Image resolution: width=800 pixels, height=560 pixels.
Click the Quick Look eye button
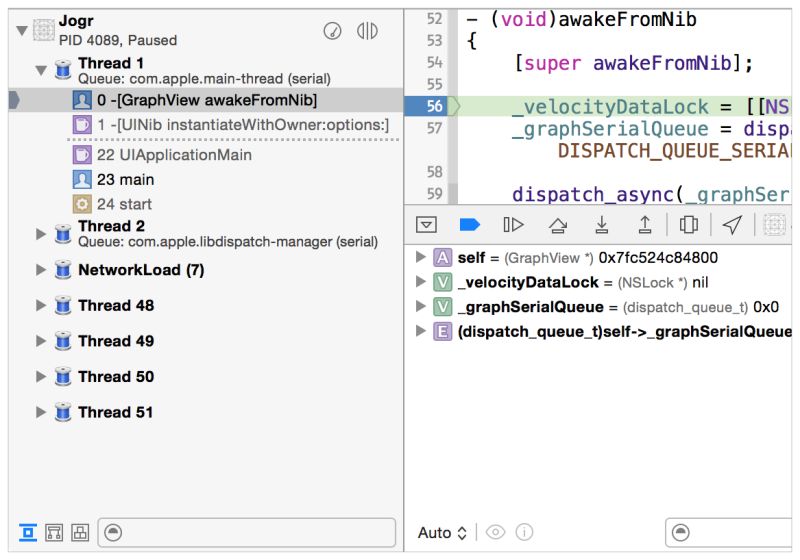[495, 532]
